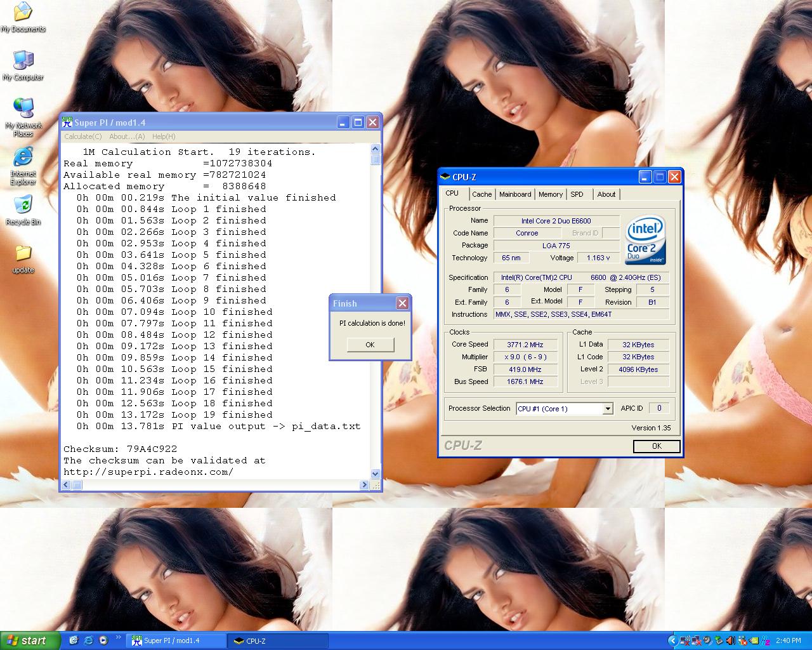Expand hidden Quick Launch items chevron

click(x=118, y=638)
